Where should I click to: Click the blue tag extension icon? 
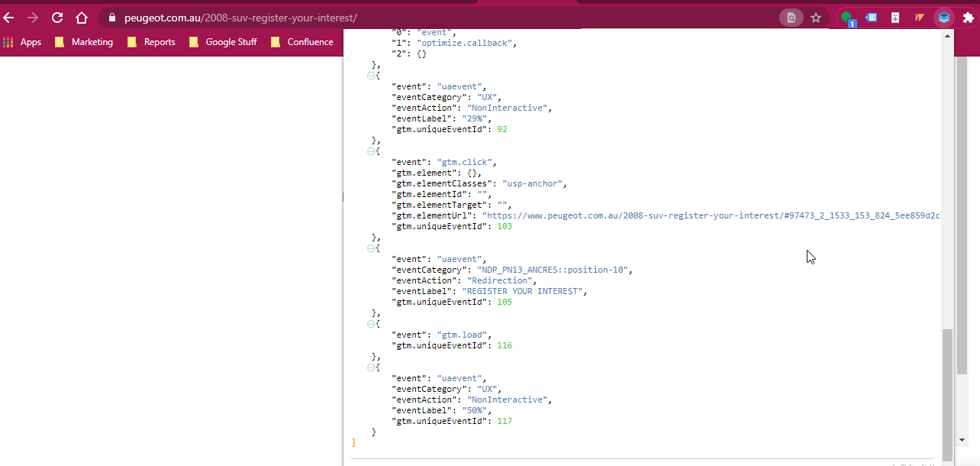pyautogui.click(x=871, y=18)
